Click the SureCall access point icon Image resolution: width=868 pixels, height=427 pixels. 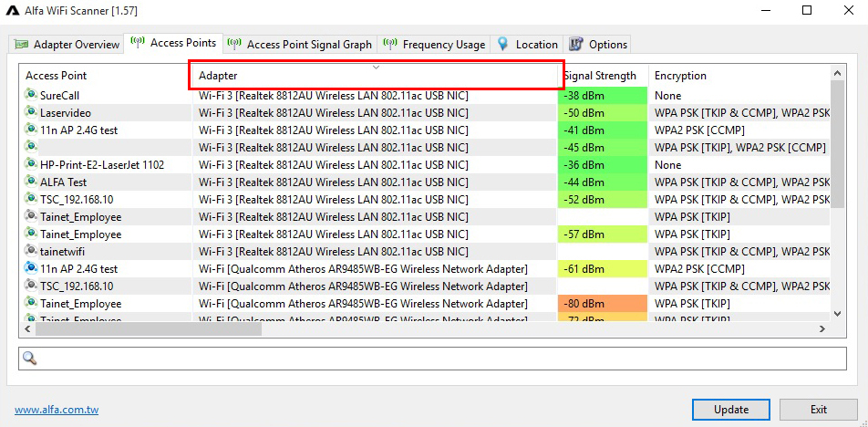tap(31, 95)
